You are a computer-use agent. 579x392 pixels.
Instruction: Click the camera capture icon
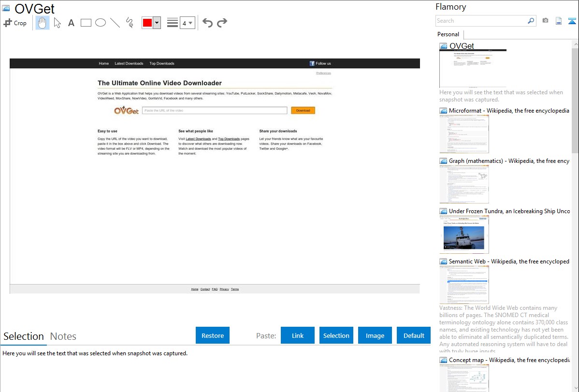(x=545, y=21)
